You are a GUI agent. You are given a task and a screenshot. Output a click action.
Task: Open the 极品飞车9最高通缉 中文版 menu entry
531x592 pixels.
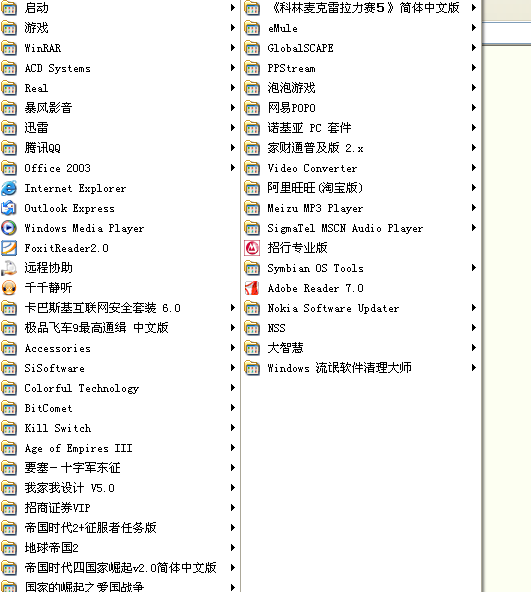click(x=119, y=328)
